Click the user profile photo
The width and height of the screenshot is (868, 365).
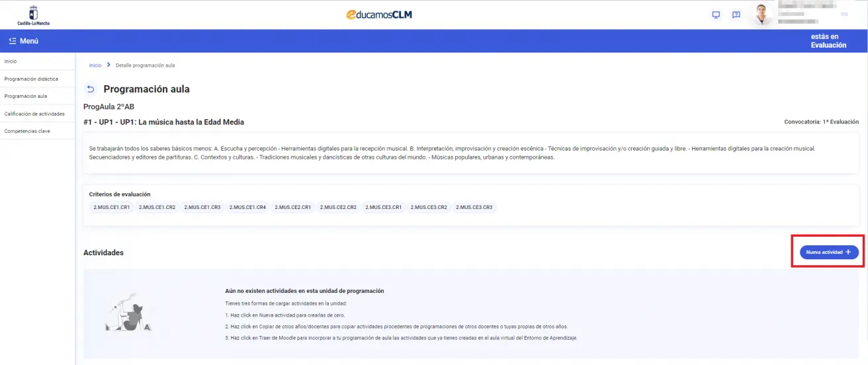tap(762, 15)
